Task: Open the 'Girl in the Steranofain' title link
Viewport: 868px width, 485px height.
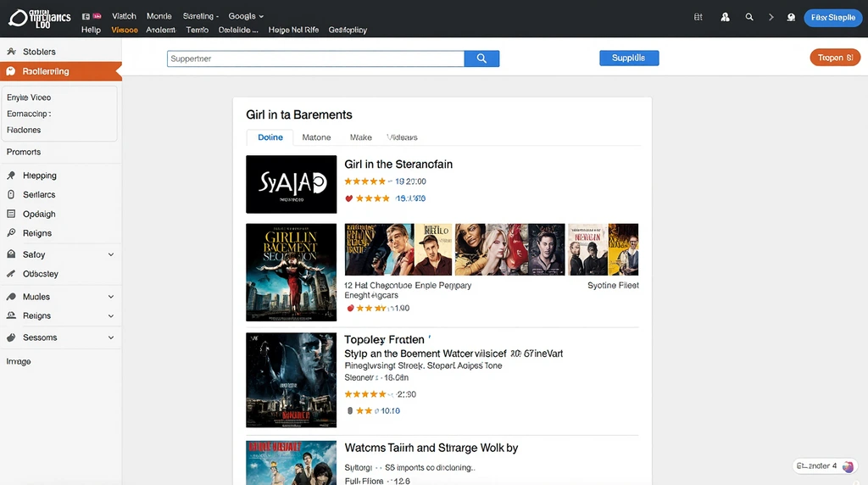Action: point(398,164)
